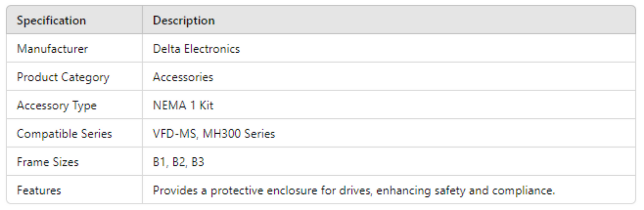Click the word 'Electronics' in the Manufacturer row
Image resolution: width=644 pixels, height=210 pixels.
tap(212, 49)
